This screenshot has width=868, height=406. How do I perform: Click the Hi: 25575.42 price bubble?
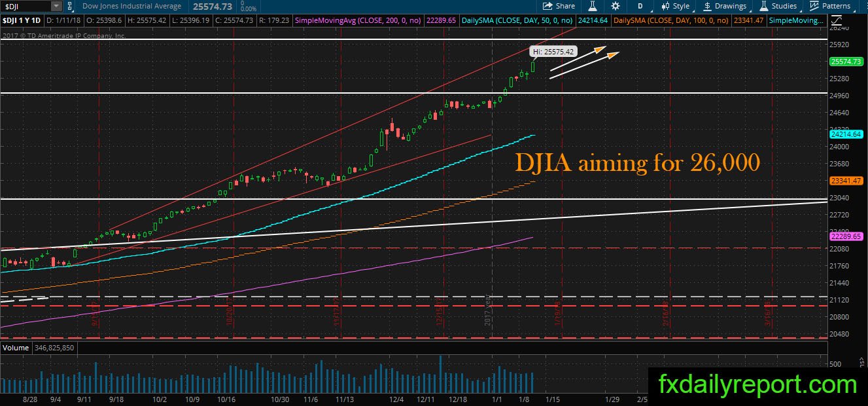pyautogui.click(x=552, y=51)
